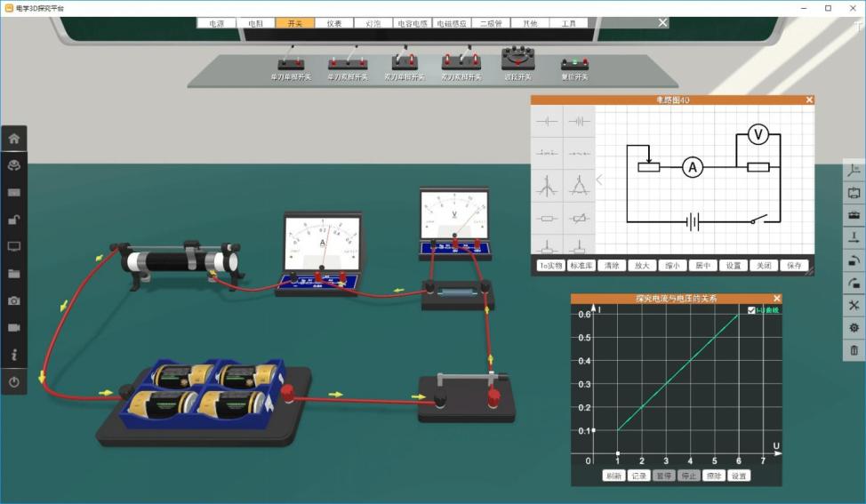
Task: Click the power icon in left sidebar
Action: (13, 381)
